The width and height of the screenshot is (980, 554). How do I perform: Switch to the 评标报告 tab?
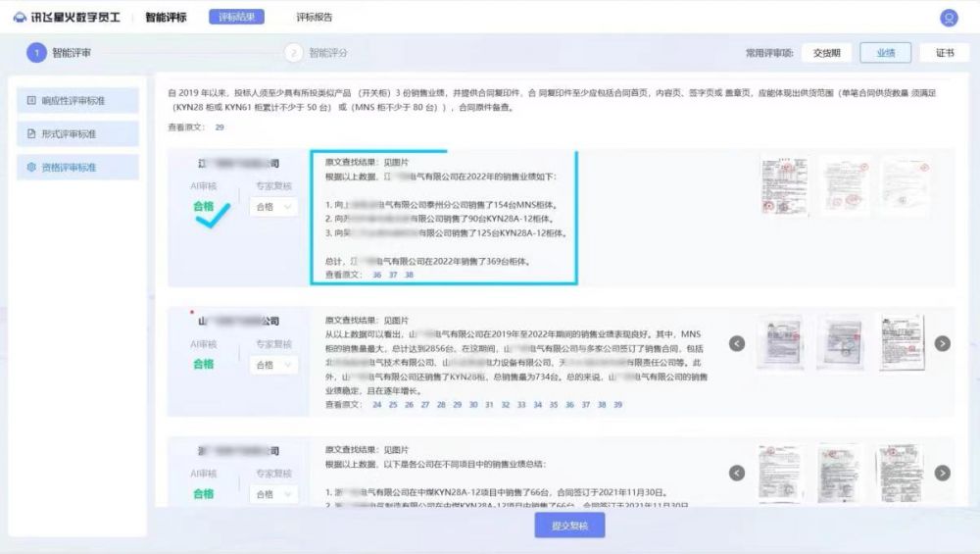pos(314,18)
